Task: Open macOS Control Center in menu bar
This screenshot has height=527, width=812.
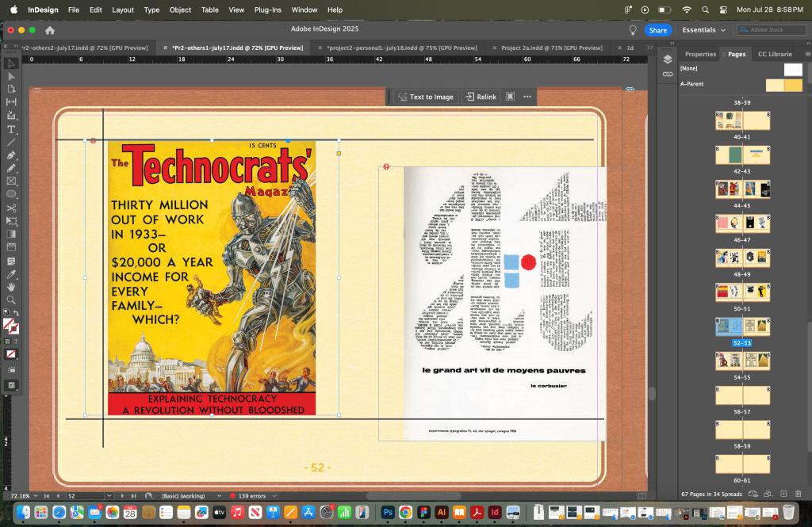Action: click(722, 10)
